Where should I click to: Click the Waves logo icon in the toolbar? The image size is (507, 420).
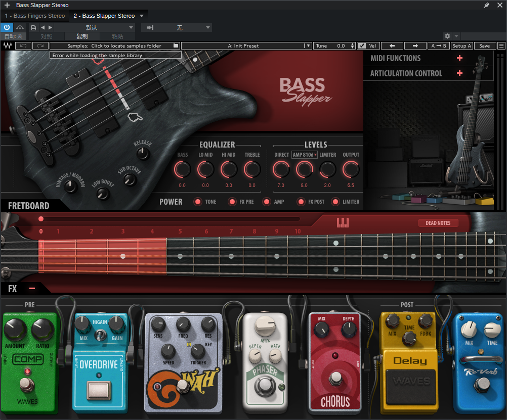(8, 45)
